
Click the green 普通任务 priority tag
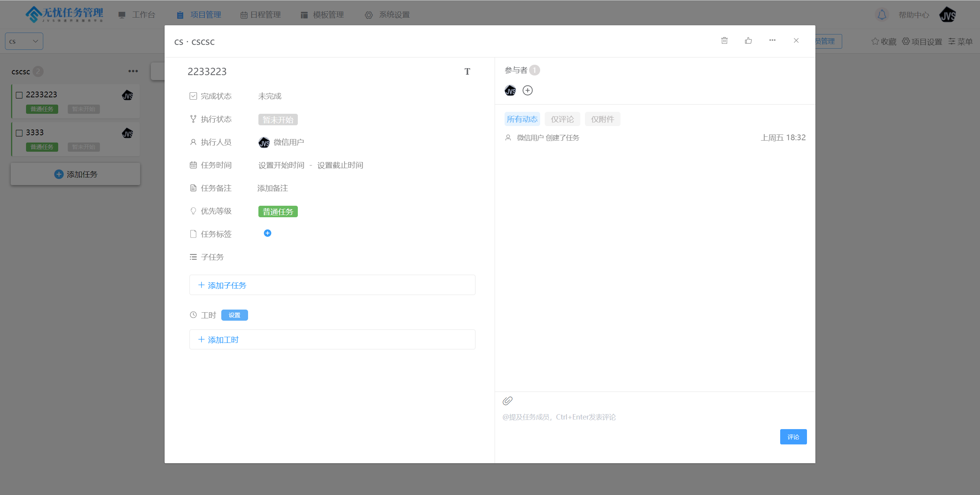[278, 212]
